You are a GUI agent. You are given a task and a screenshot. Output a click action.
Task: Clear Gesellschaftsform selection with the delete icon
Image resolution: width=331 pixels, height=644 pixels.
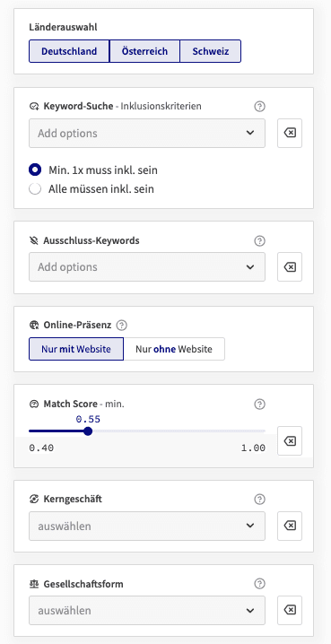(290, 610)
